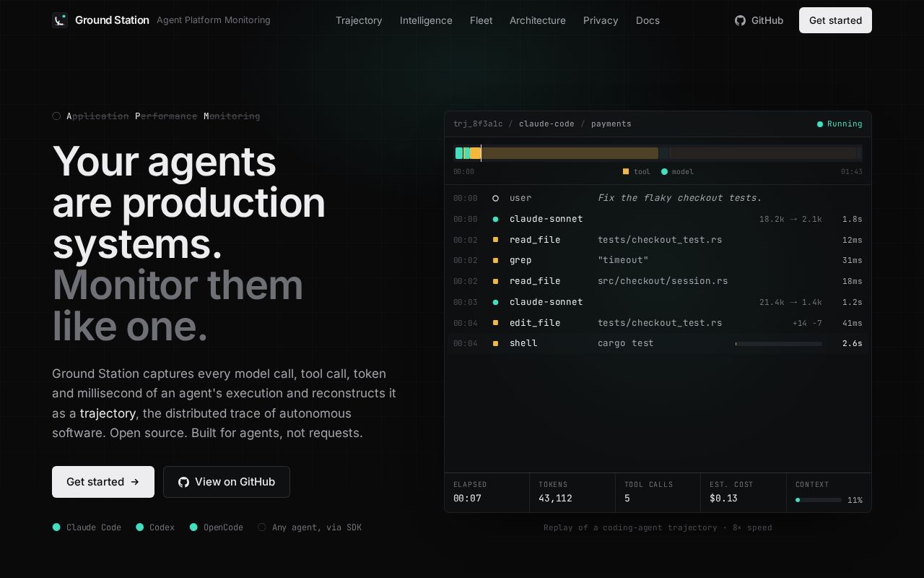The width and height of the screenshot is (924, 578).
Task: Open the Intelligence nav item
Action: click(426, 20)
